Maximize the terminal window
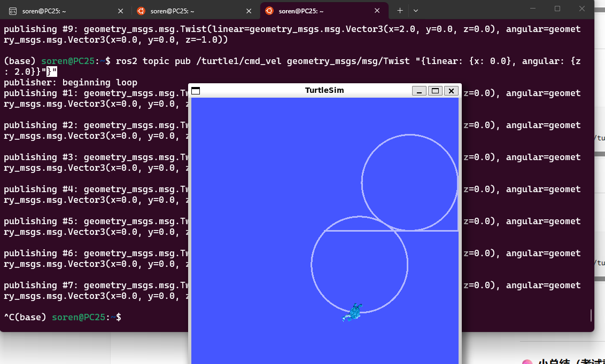The image size is (605, 364). (557, 9)
